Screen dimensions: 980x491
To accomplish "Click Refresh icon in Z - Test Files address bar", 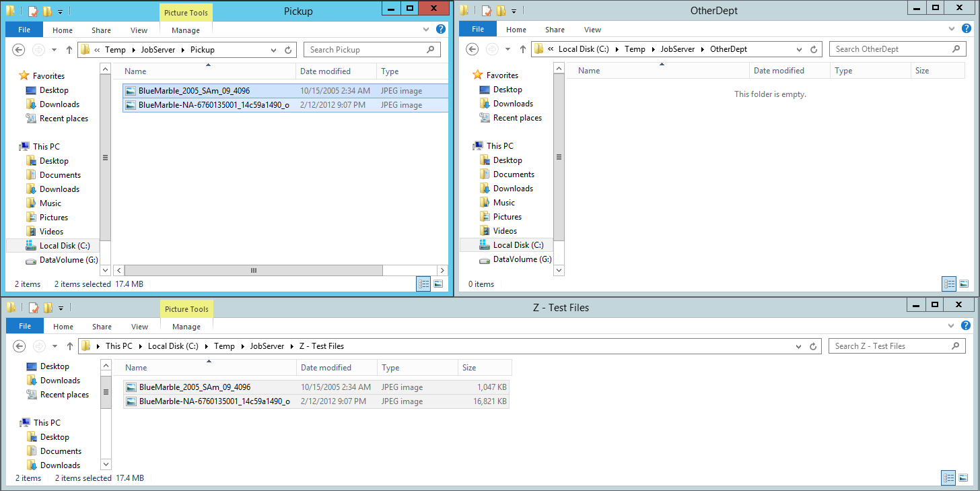I will pos(814,346).
